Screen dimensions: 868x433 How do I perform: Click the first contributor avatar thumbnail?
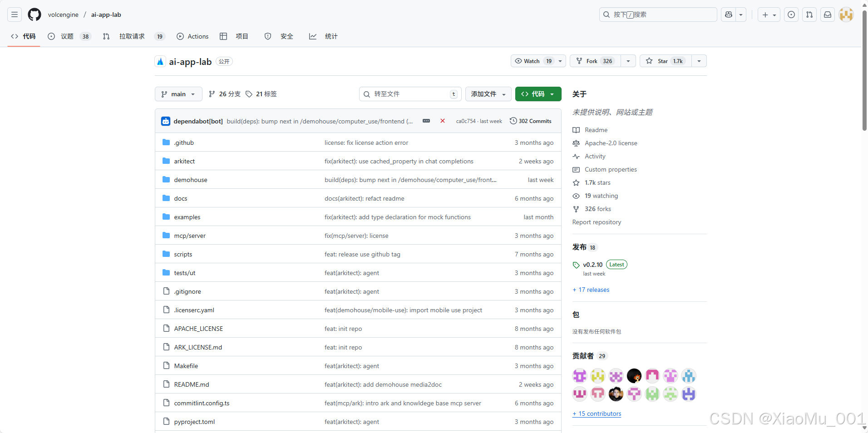(580, 376)
